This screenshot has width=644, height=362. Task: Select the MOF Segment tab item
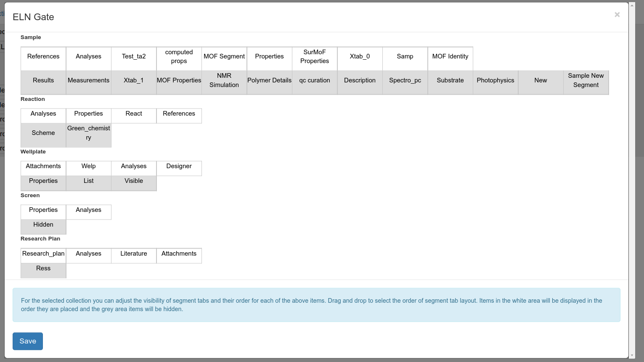coord(224,57)
